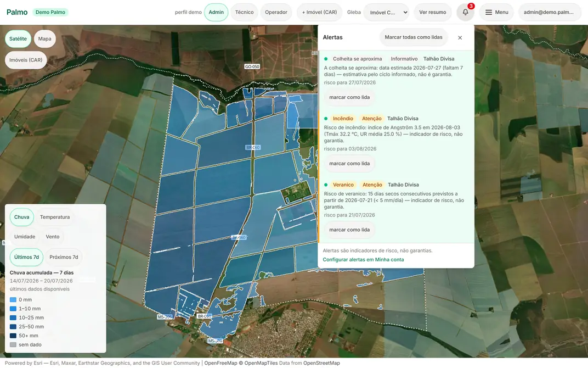Click the 50+ mm legend swatch
This screenshot has height=368, width=588.
coord(13,336)
